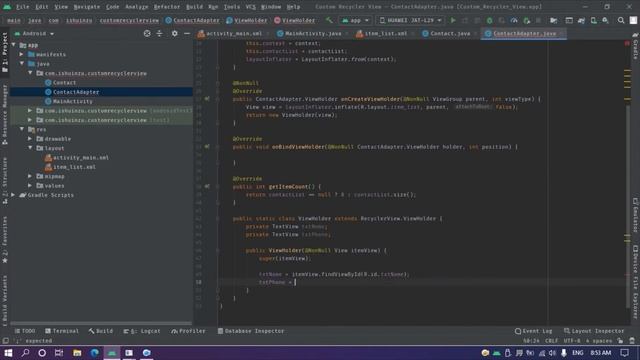Collapse the res folder
This screenshot has width=640, height=360.
point(22,129)
